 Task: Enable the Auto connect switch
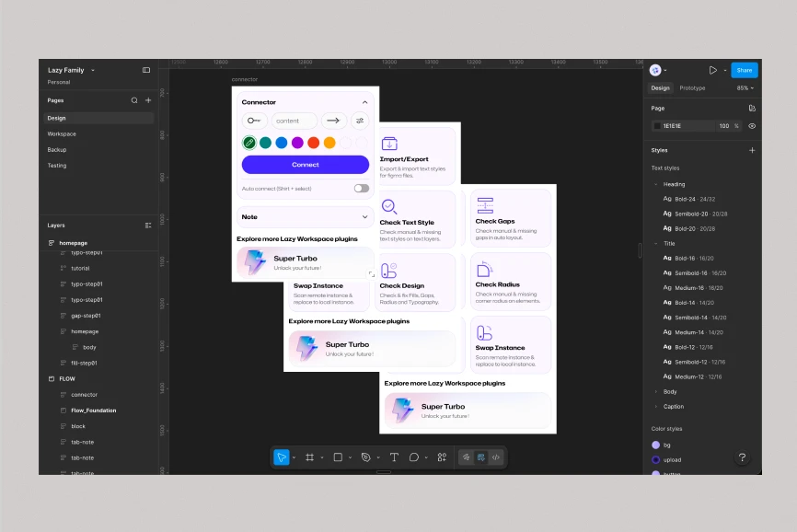pos(361,189)
